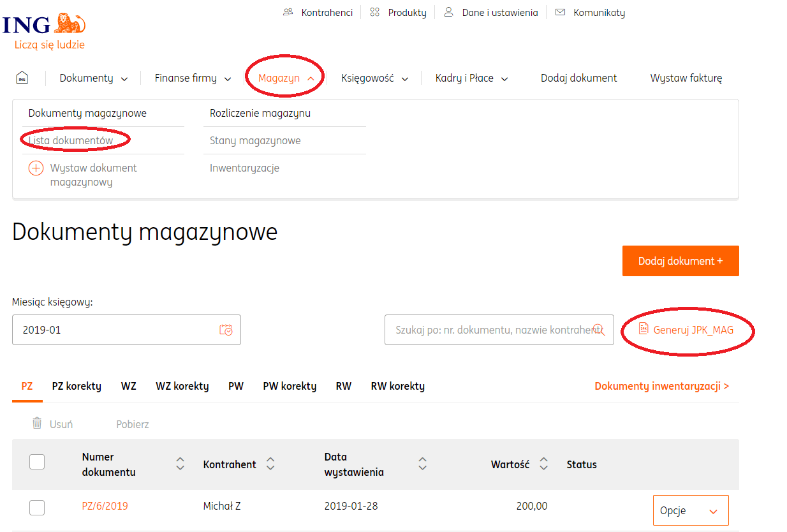This screenshot has width=787, height=532.
Task: Sort by Numer dokumentu column arrows
Action: click(180, 464)
